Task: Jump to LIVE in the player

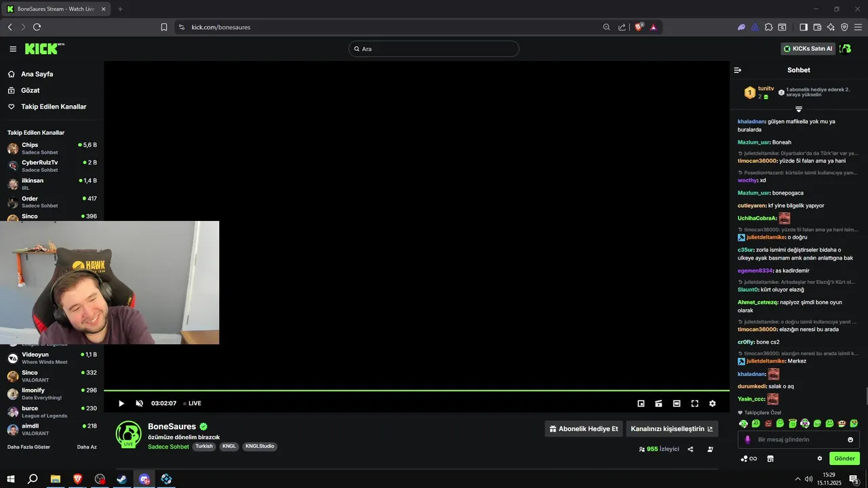Action: (193, 403)
